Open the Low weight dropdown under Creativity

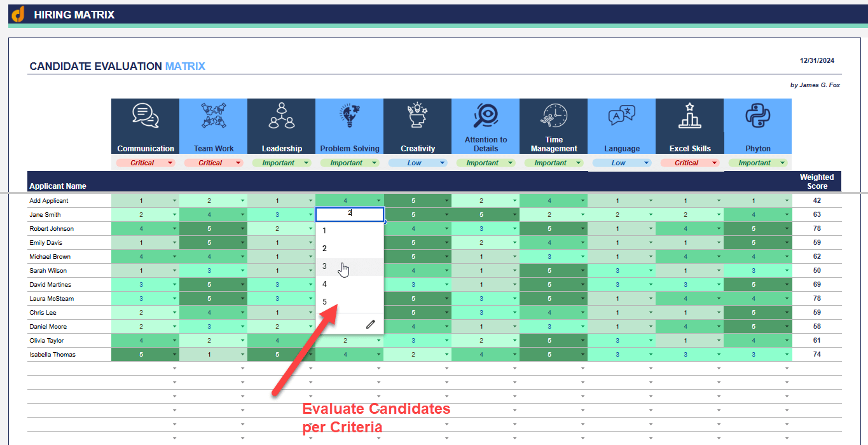[418, 163]
